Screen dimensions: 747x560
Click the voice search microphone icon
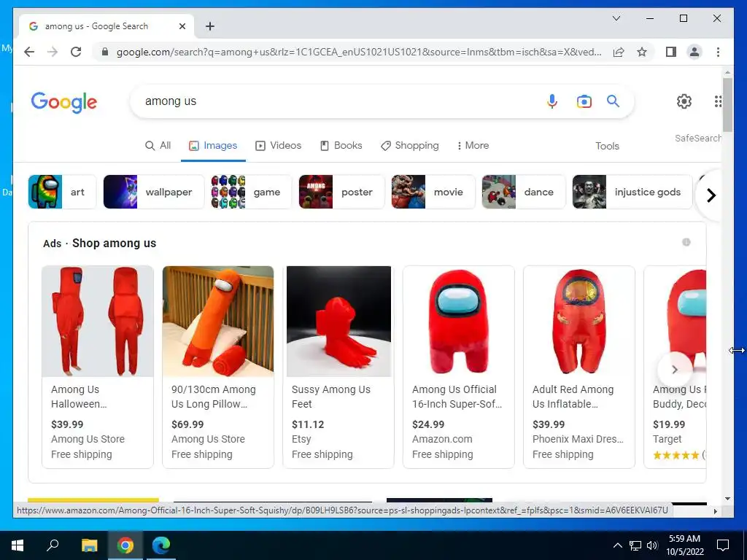coord(551,101)
